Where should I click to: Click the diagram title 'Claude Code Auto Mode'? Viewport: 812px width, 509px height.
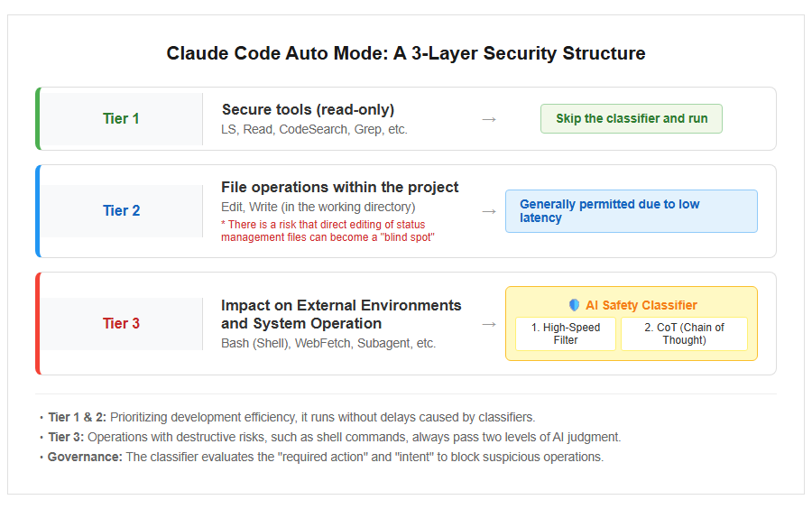pos(277,53)
